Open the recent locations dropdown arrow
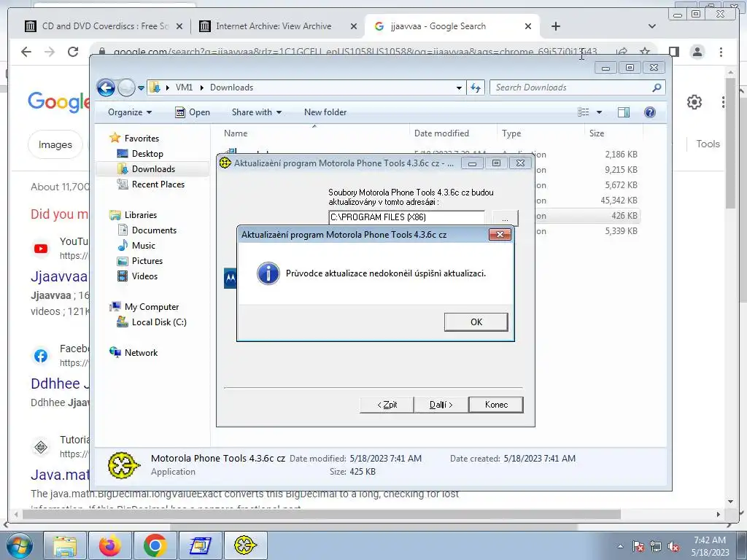 coord(141,88)
